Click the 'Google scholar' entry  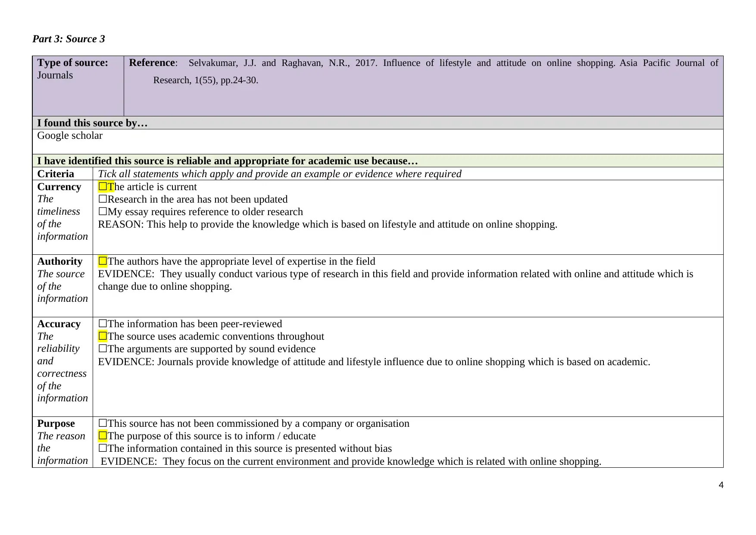tap(70, 136)
